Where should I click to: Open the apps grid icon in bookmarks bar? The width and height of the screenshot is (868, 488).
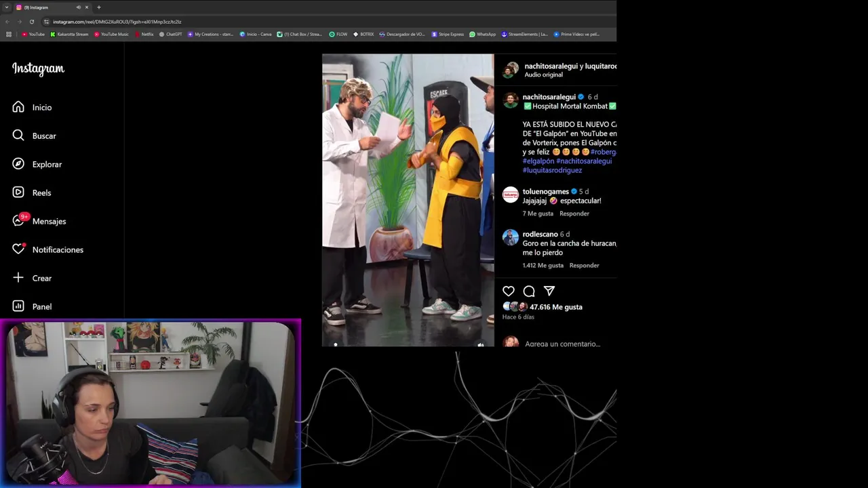[9, 34]
